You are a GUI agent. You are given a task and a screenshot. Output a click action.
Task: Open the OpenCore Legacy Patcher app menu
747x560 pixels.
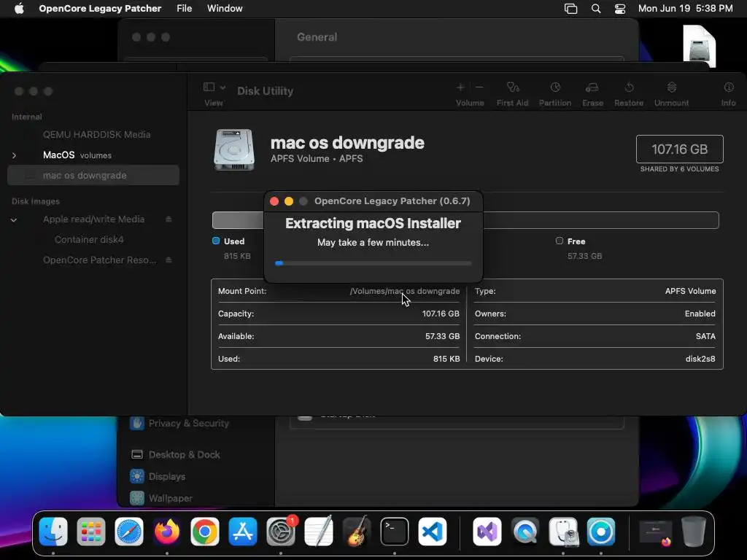(x=100, y=9)
